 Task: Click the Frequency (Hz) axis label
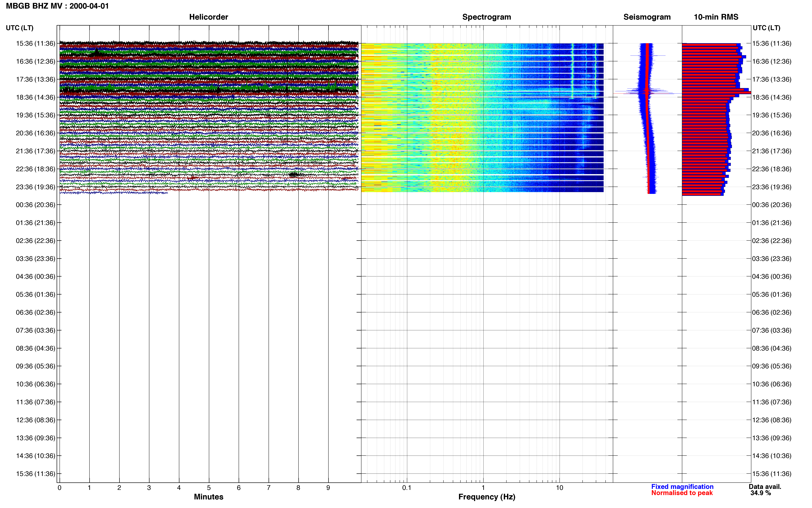tap(487, 497)
